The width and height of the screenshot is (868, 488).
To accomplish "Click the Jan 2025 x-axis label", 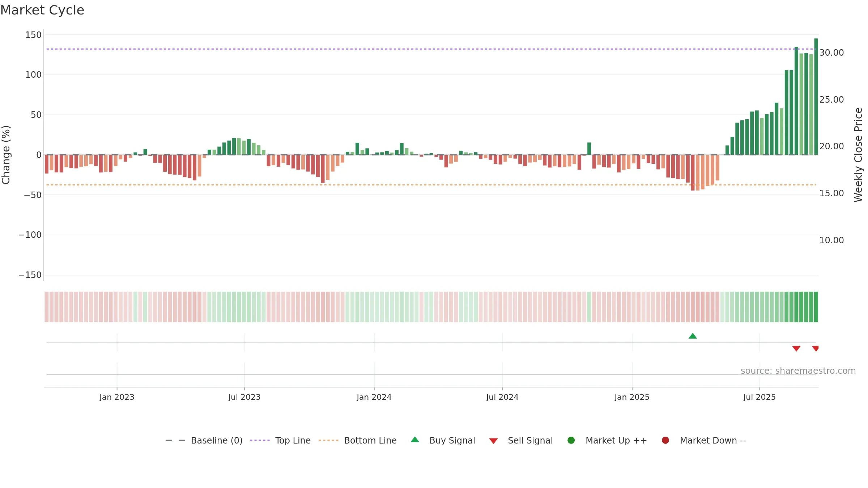I will [x=632, y=397].
